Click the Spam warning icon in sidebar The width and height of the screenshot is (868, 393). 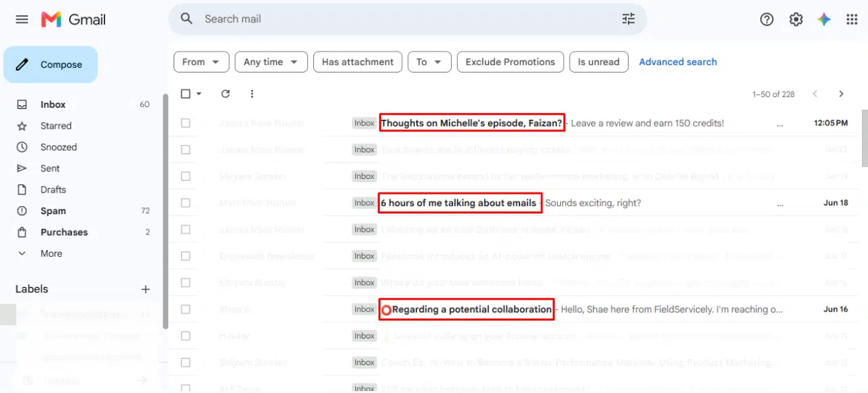22,211
